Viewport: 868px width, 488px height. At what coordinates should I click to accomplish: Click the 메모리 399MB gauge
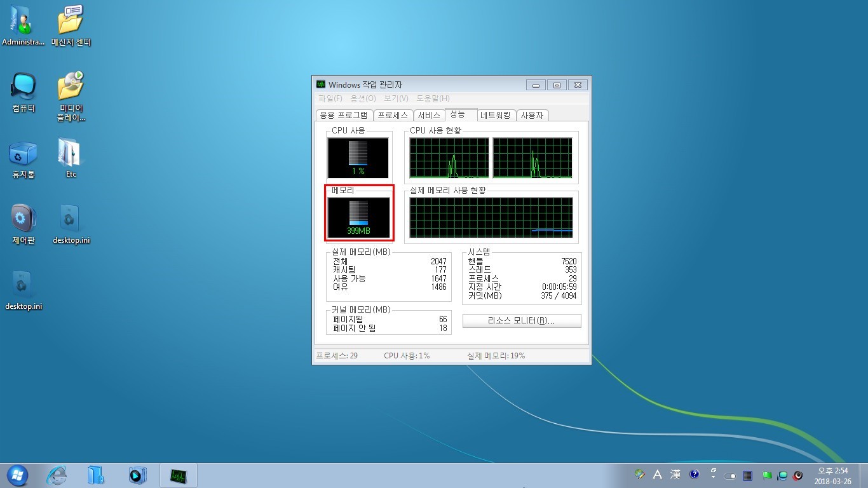click(358, 217)
